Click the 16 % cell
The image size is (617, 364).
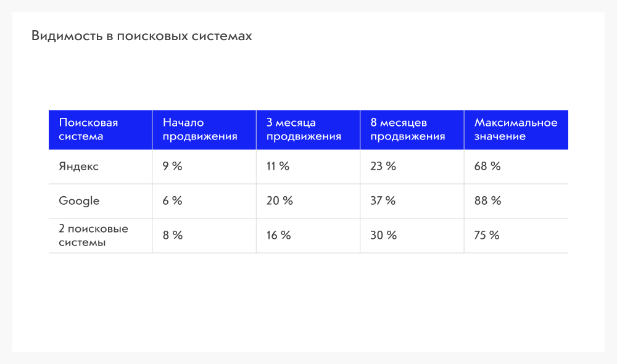tap(279, 235)
